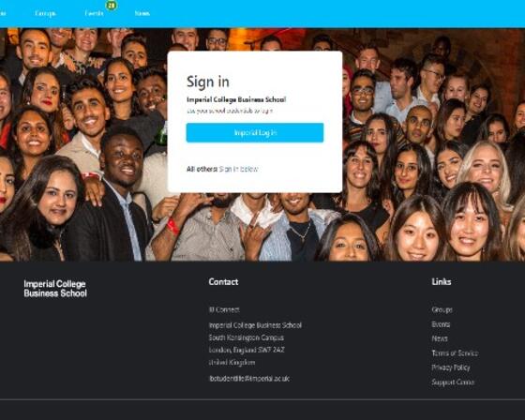
Task: Click the South Kensington Campus address line
Action: [246, 337]
